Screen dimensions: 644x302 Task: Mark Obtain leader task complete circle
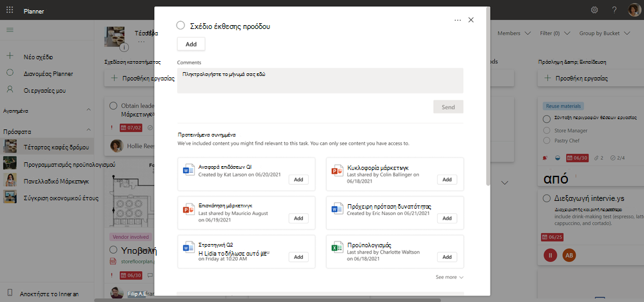pyautogui.click(x=113, y=106)
